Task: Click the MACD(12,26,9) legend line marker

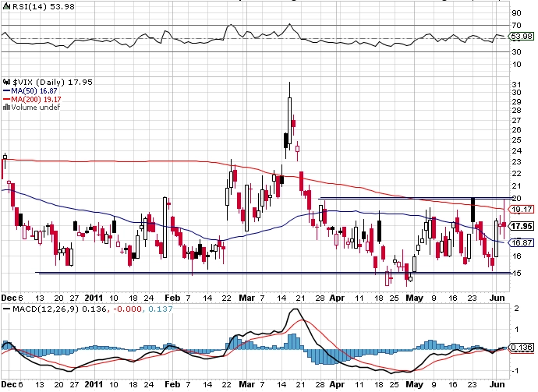Action: [x=5, y=309]
